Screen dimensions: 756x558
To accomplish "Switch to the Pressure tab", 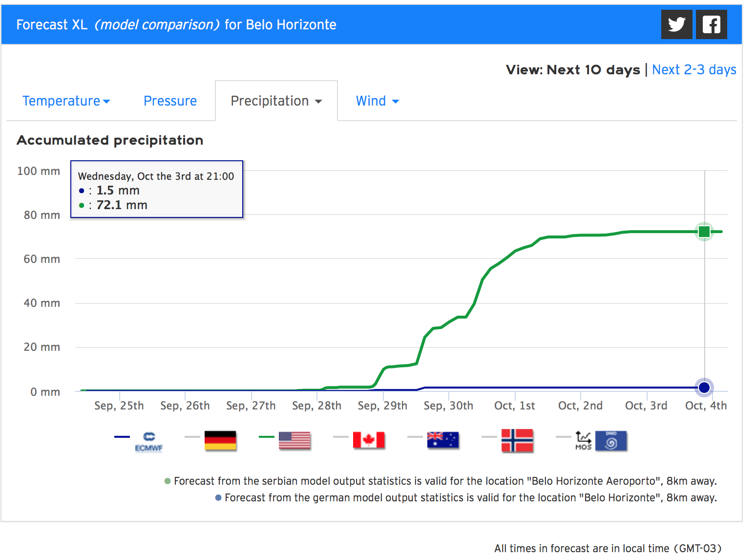I will [170, 101].
